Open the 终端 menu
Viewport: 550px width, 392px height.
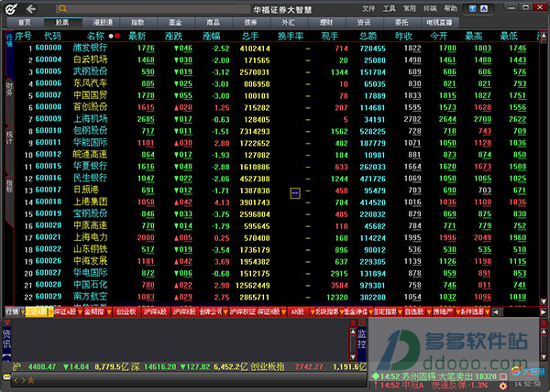tap(430, 9)
